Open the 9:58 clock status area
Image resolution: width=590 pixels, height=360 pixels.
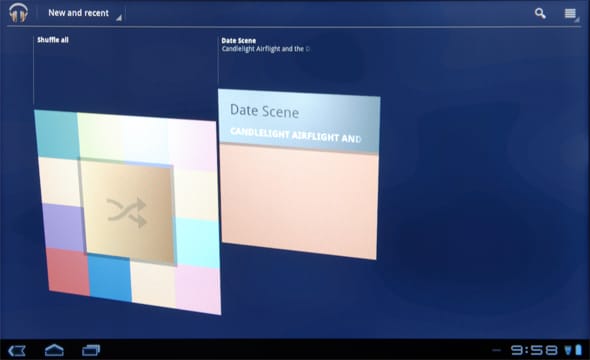[534, 350]
